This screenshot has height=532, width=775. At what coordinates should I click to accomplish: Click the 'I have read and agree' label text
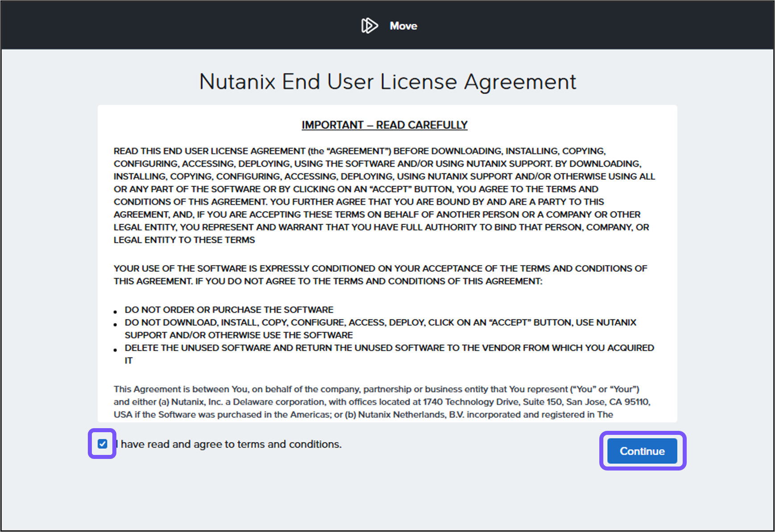[227, 444]
